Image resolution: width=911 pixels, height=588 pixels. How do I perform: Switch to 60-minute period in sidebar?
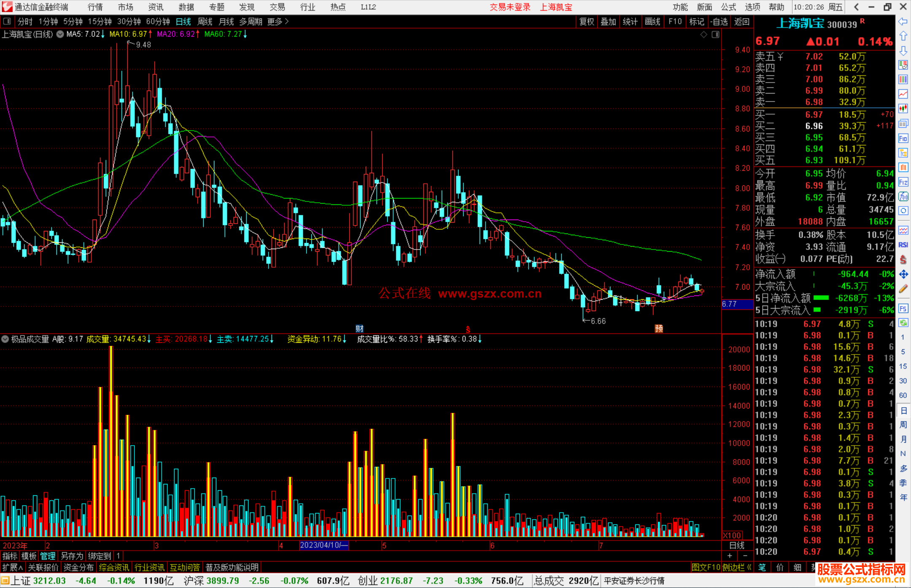pyautogui.click(x=903, y=395)
